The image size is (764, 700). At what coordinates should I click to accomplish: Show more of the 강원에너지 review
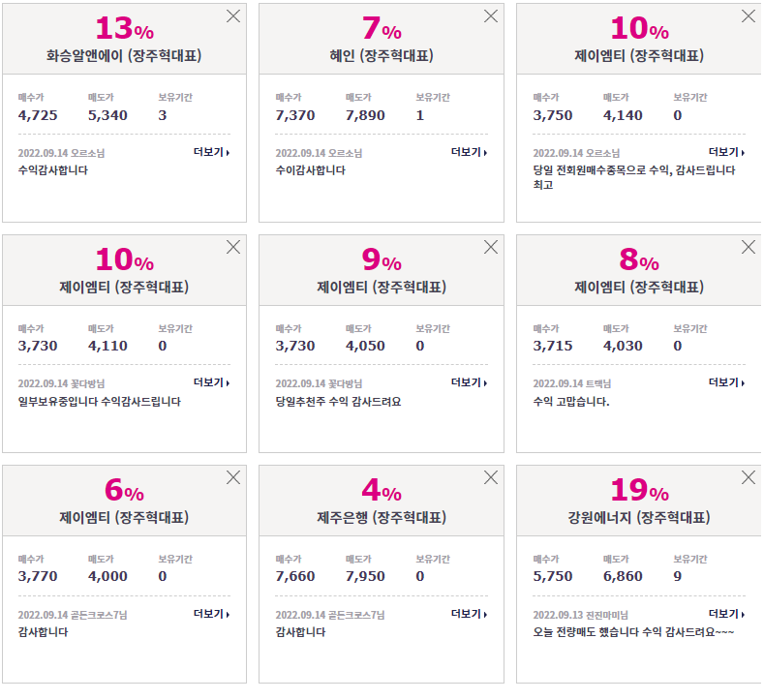pos(726,614)
